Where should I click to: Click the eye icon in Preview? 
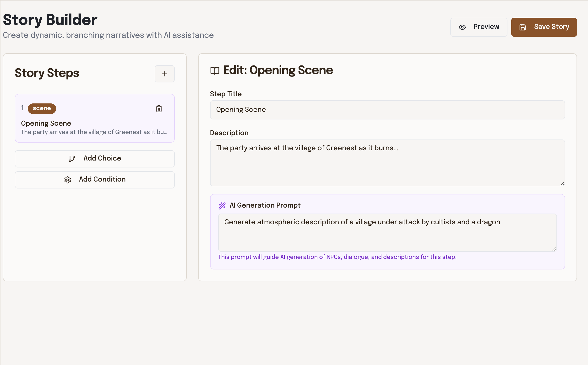point(462,27)
